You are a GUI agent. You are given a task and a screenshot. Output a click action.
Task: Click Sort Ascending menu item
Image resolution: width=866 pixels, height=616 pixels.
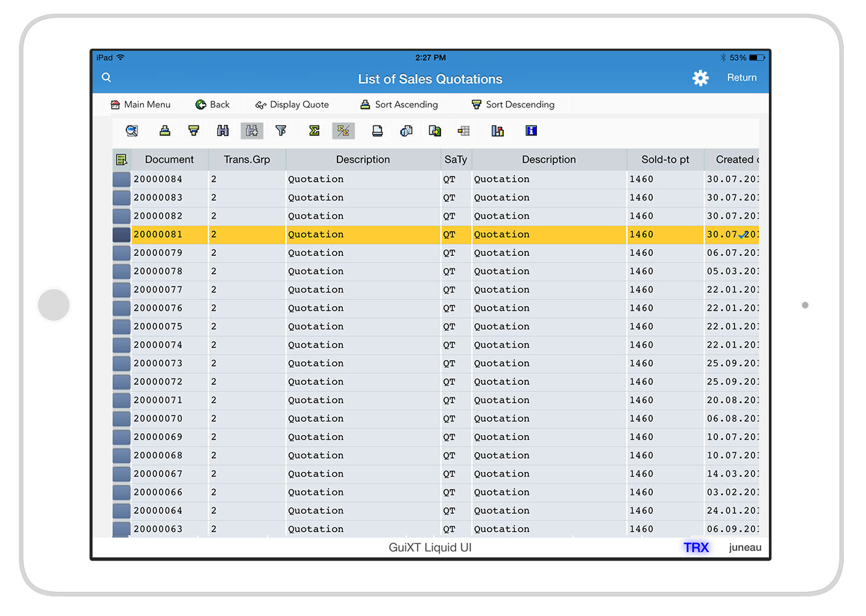[x=399, y=104]
